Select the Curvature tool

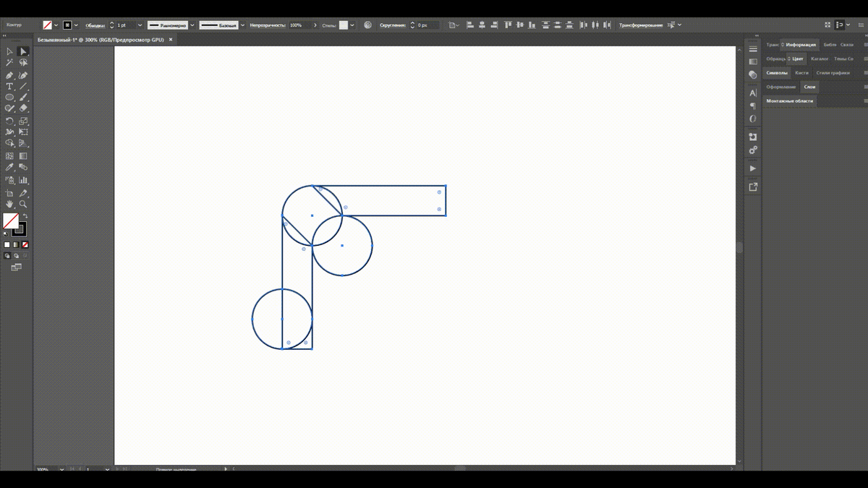pos(23,75)
